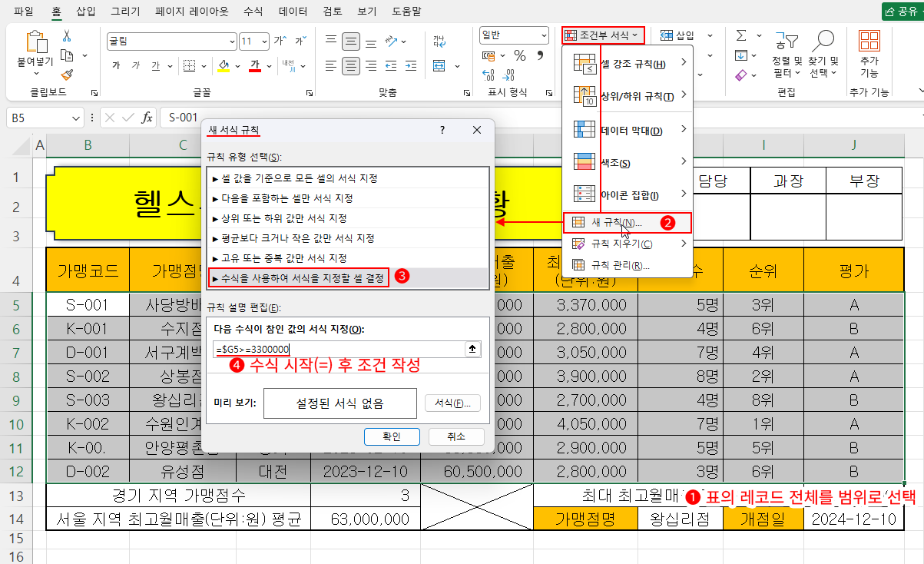Open 추가 기능 add-ins

(869, 55)
